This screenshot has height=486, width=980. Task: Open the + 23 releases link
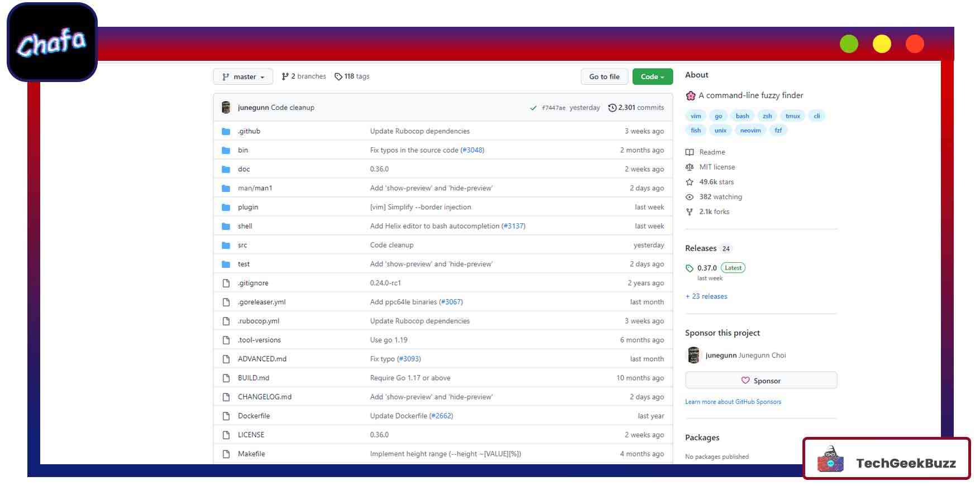[706, 296]
